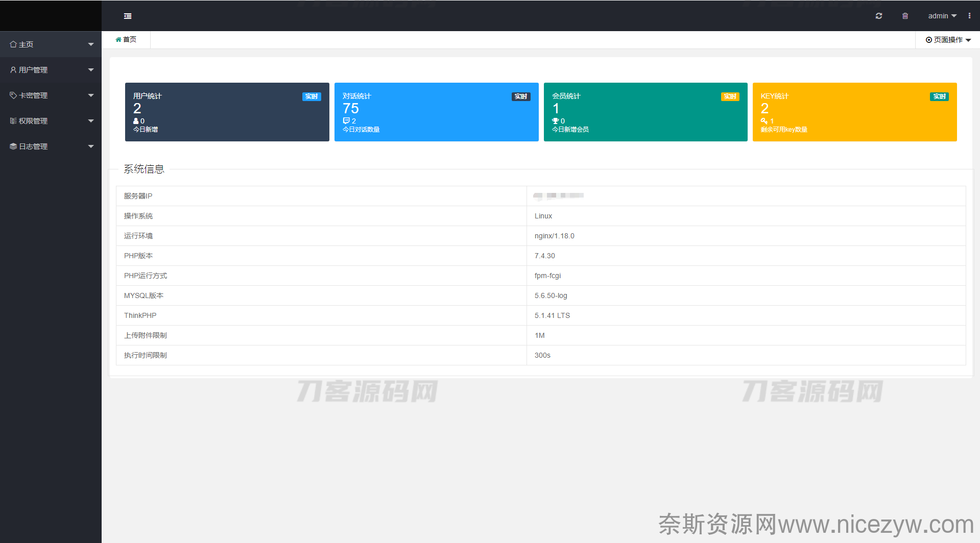The height and width of the screenshot is (543, 980).
Task: Click the MYSQL版本 value 5.6.50-log
Action: pyautogui.click(x=551, y=295)
